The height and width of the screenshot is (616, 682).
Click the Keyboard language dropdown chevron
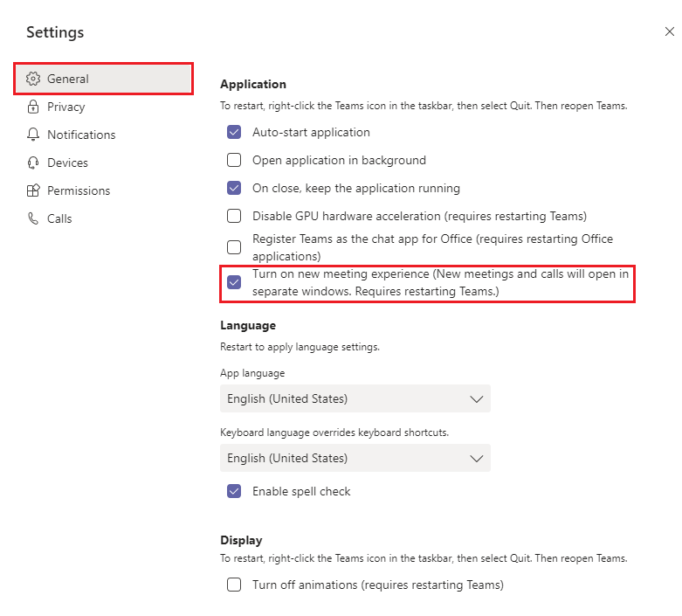pos(477,459)
